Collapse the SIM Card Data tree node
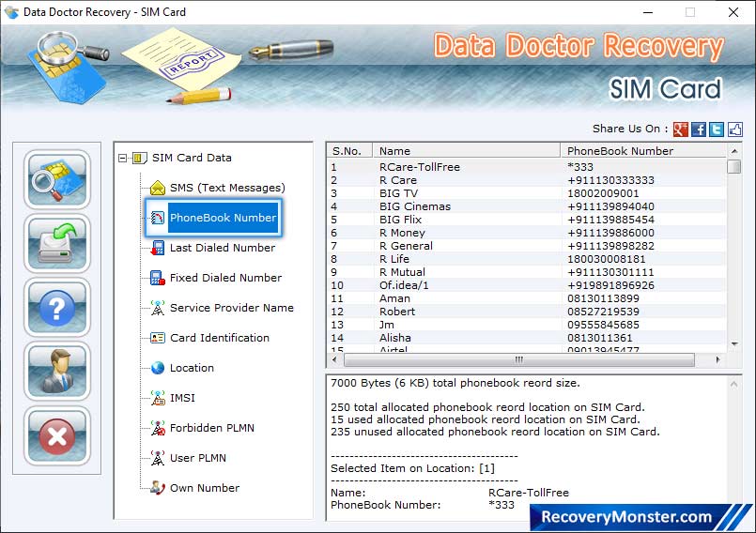The width and height of the screenshot is (756, 533). [122, 158]
